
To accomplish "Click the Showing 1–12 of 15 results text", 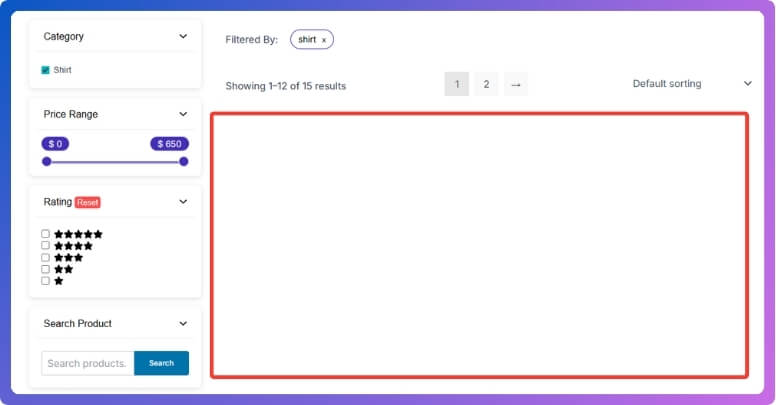I will click(286, 86).
